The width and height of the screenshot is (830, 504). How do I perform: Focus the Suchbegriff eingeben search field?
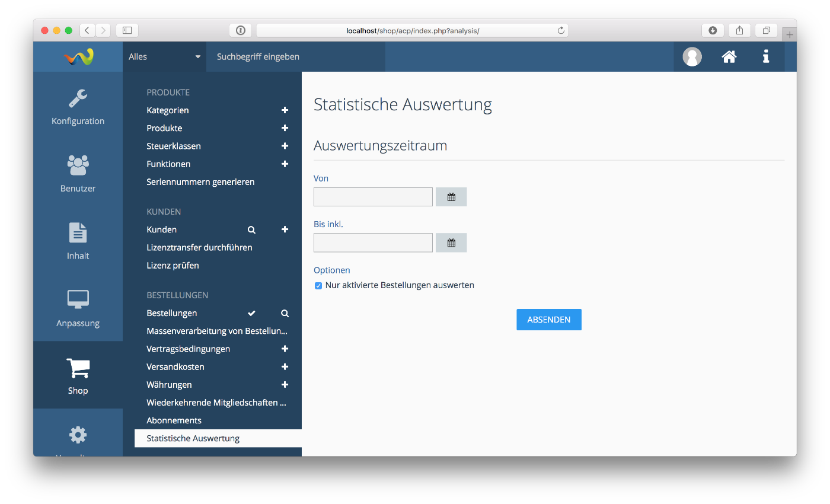(x=295, y=57)
